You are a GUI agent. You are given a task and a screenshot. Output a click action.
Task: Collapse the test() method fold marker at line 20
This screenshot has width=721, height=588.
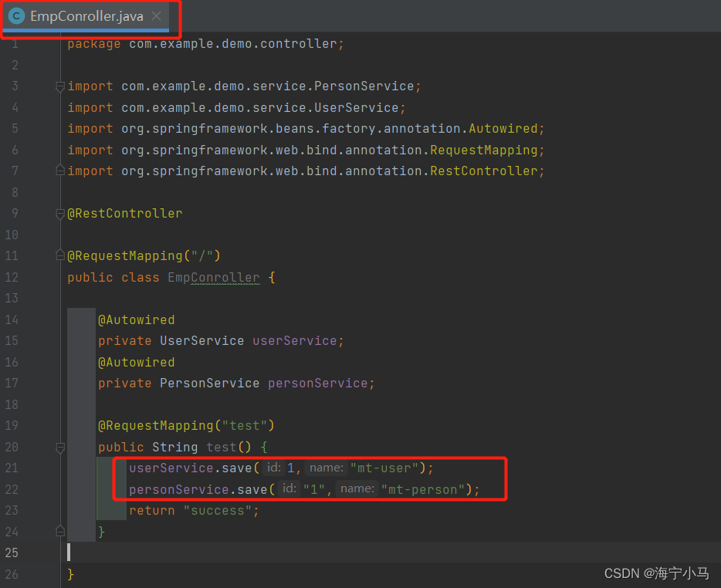(59, 447)
